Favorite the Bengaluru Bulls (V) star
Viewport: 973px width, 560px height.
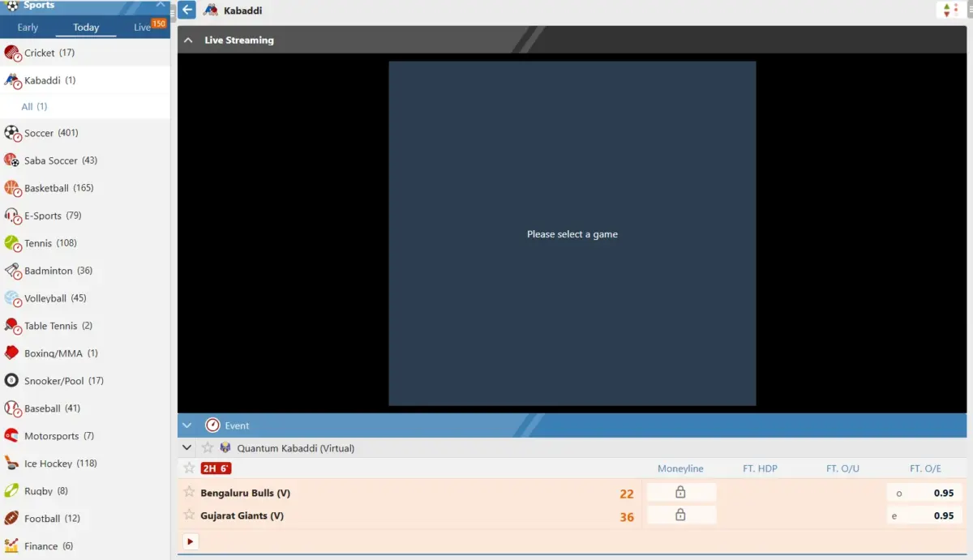tap(190, 492)
